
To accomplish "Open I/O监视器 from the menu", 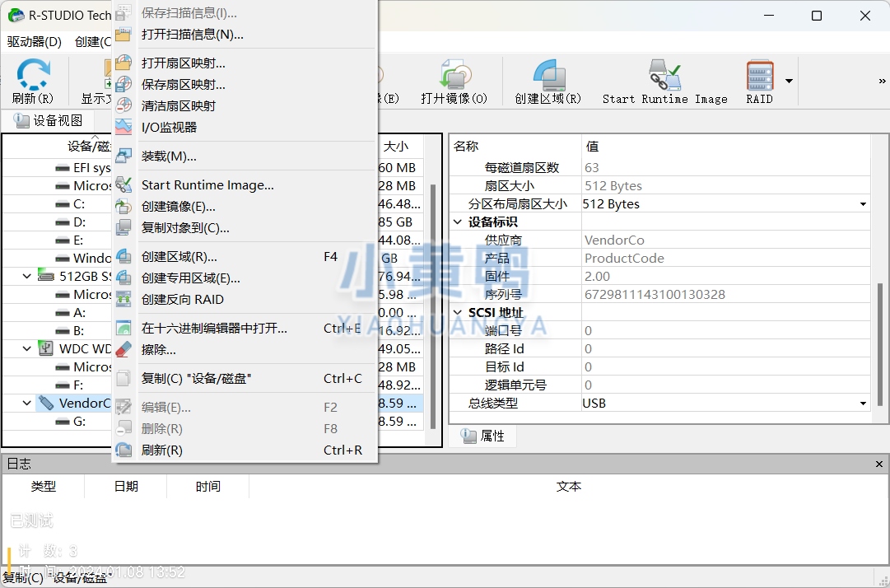I will click(x=245, y=127).
